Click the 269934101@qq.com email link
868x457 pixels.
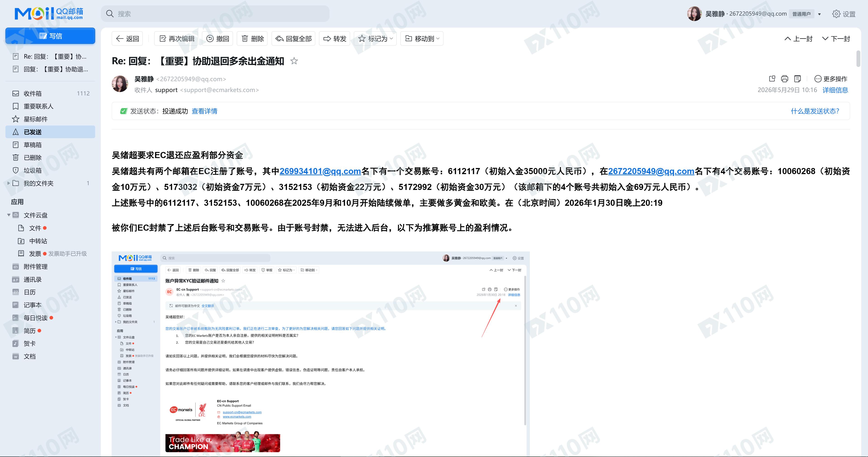[321, 171]
